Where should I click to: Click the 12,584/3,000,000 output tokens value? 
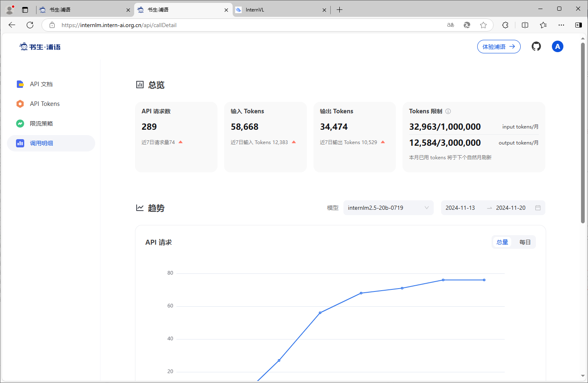click(x=445, y=143)
